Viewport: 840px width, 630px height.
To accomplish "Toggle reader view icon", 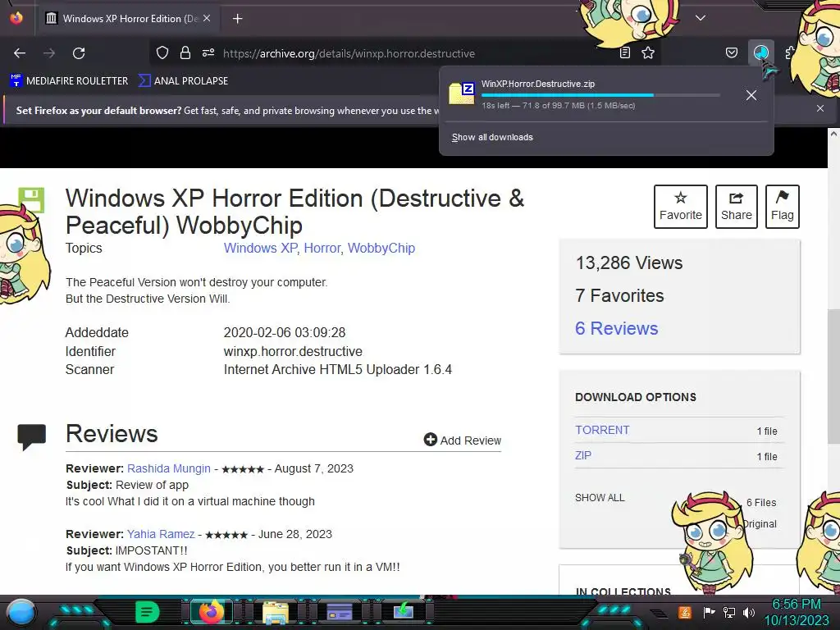I will pyautogui.click(x=624, y=53).
